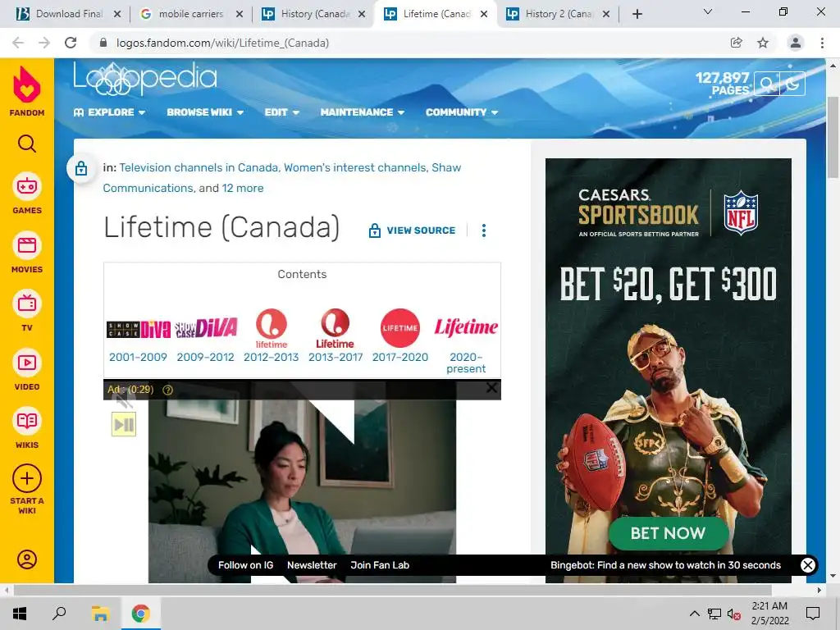Go forward in browser history
840x630 pixels.
[x=44, y=43]
